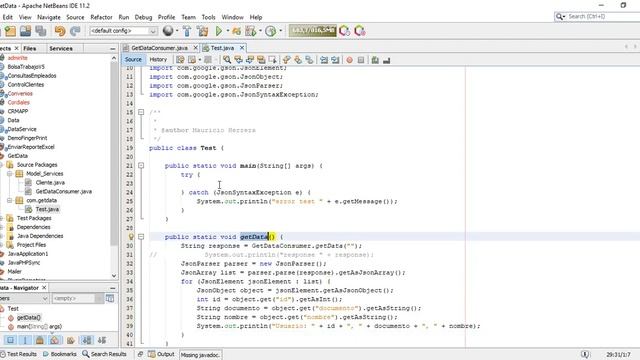Click the globe browser icon in the toolbar
The image size is (640, 360).
[168, 31]
